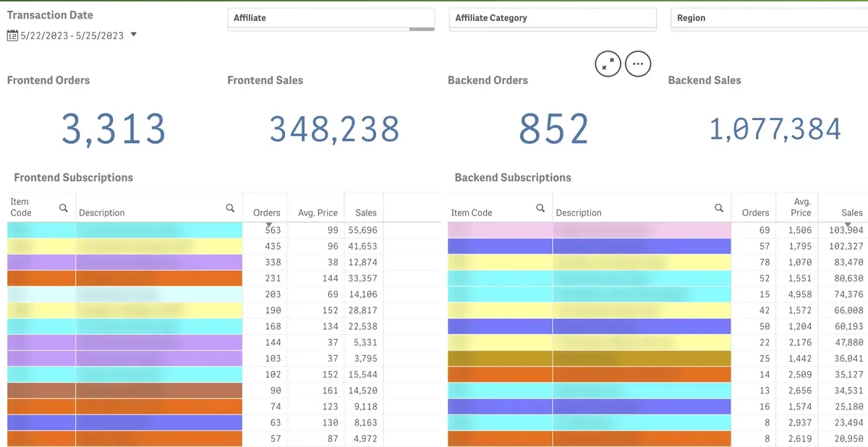868x447 pixels.
Task: Click Backend sales cell 25,180
Action: pyautogui.click(x=848, y=406)
